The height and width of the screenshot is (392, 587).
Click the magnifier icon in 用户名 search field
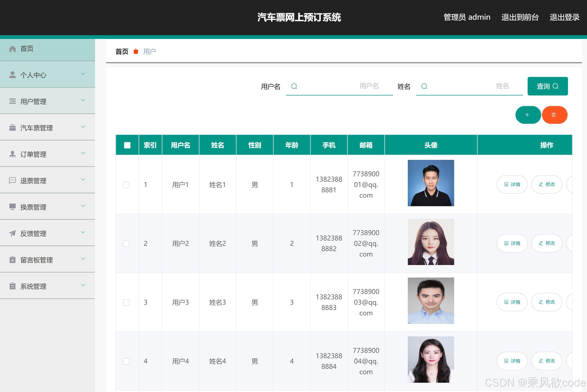click(294, 86)
